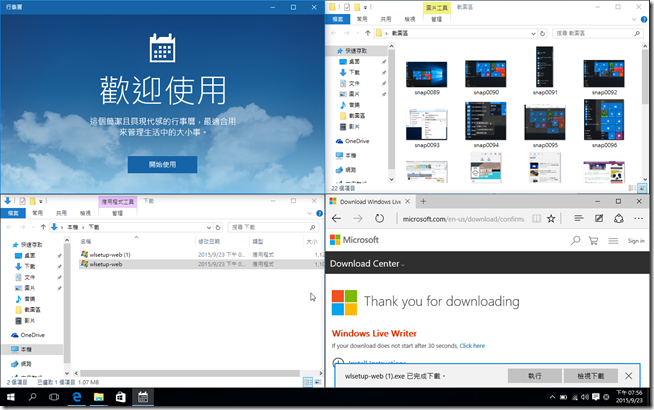
Task: Open address history dropdown in 截圖區 window
Action: (x=533, y=33)
